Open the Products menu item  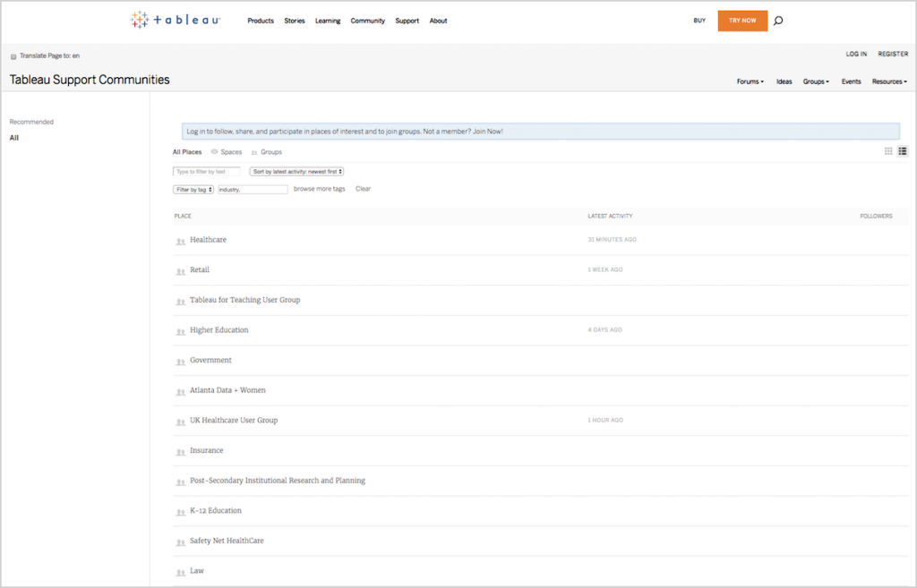point(261,21)
